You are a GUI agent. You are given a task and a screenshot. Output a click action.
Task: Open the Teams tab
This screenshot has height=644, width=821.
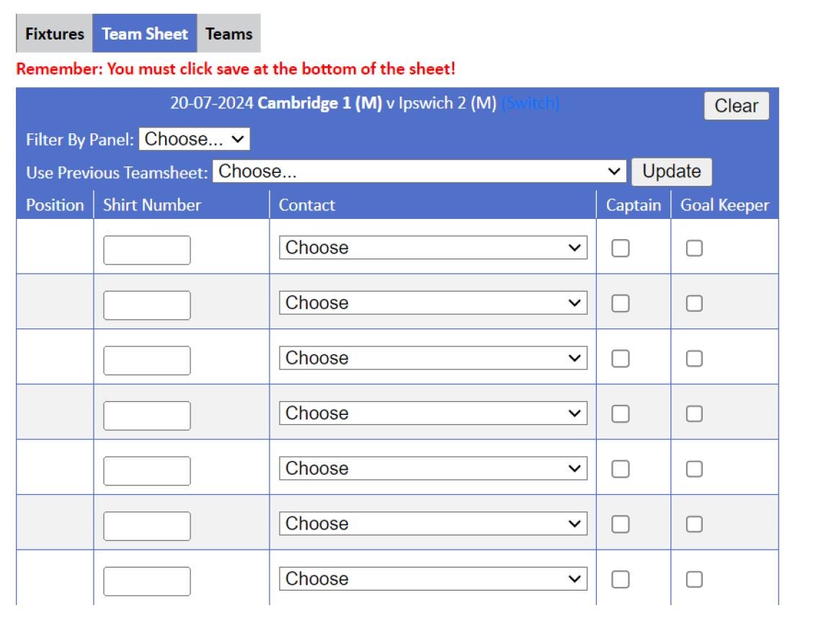coord(228,33)
